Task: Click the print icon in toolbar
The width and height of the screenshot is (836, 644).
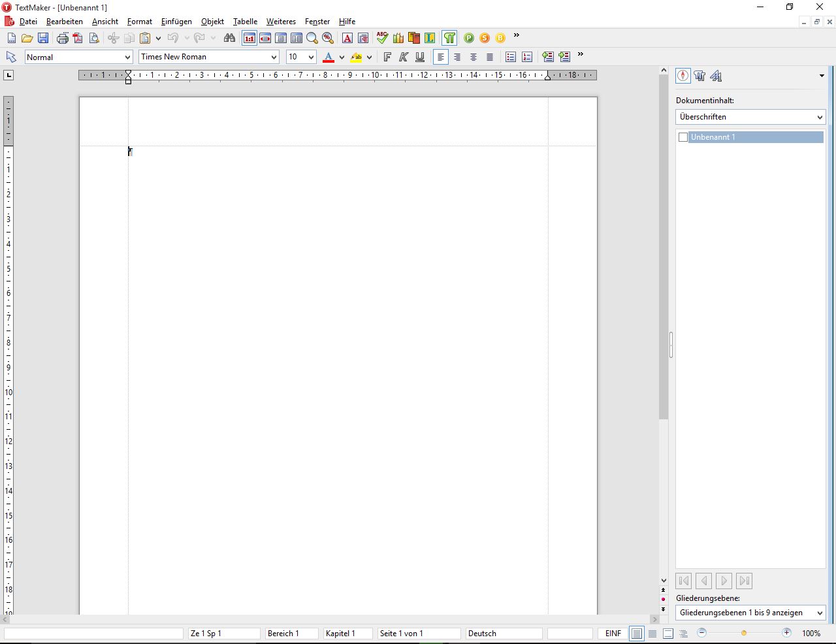Action: (62, 39)
